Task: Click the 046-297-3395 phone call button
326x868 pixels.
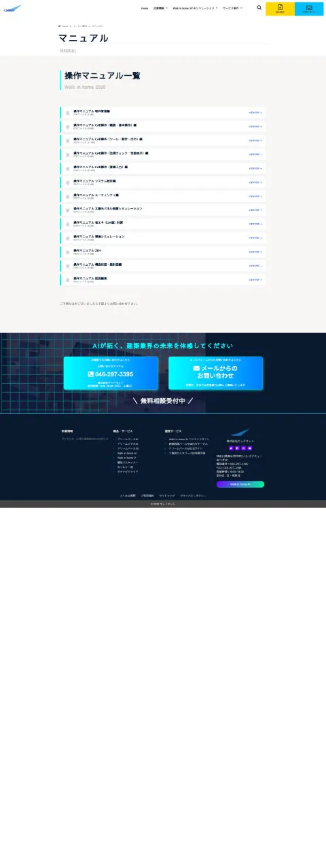Action: pyautogui.click(x=111, y=373)
